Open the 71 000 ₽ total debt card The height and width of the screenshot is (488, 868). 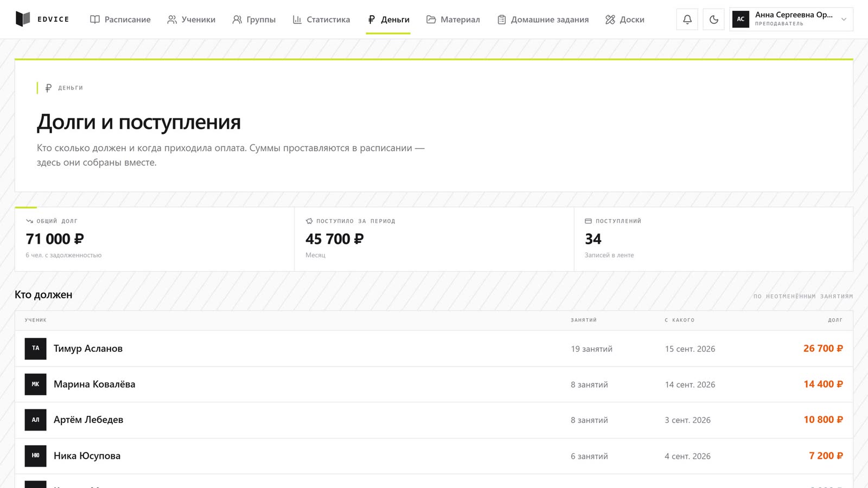(155, 239)
